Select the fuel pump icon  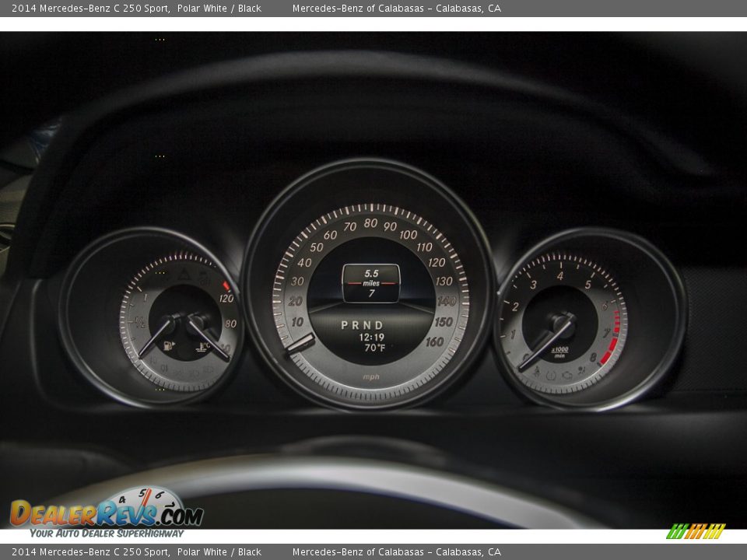point(167,345)
